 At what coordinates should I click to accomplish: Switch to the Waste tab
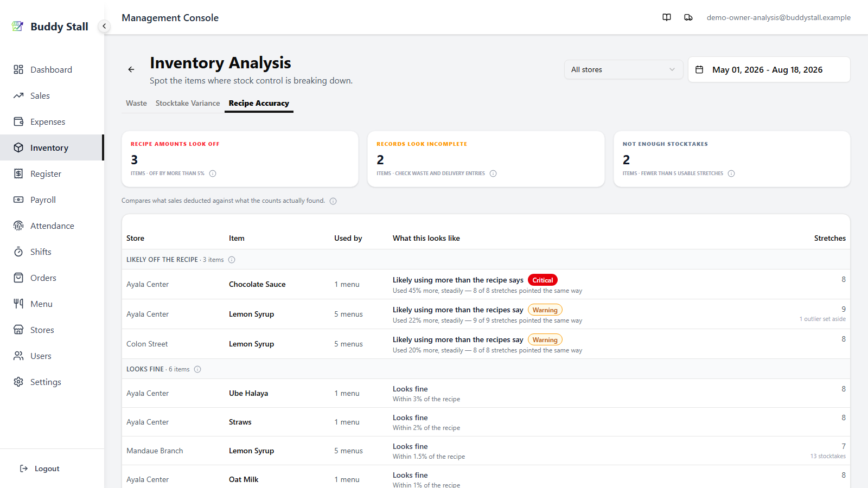point(136,103)
